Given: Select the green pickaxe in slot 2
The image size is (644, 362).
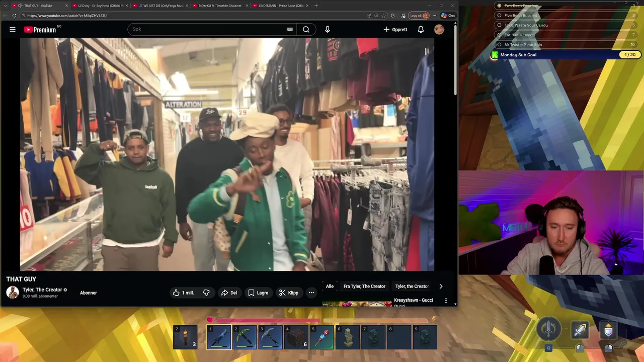Looking at the screenshot, I should [245, 337].
